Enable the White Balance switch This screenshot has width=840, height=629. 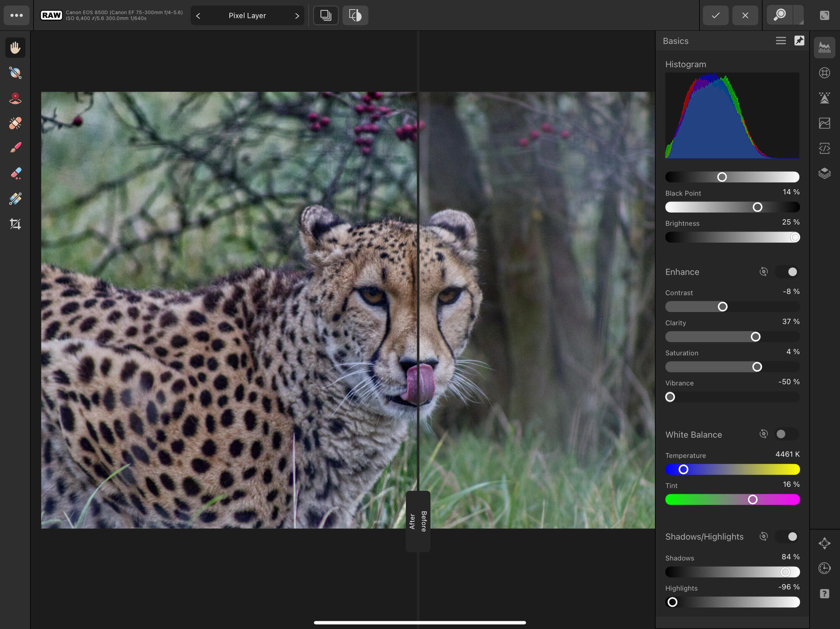pos(786,434)
